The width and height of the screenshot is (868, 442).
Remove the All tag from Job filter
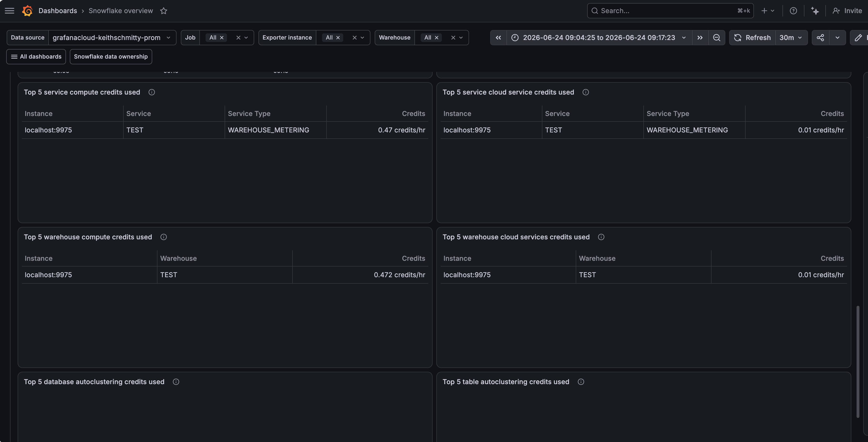tap(222, 37)
